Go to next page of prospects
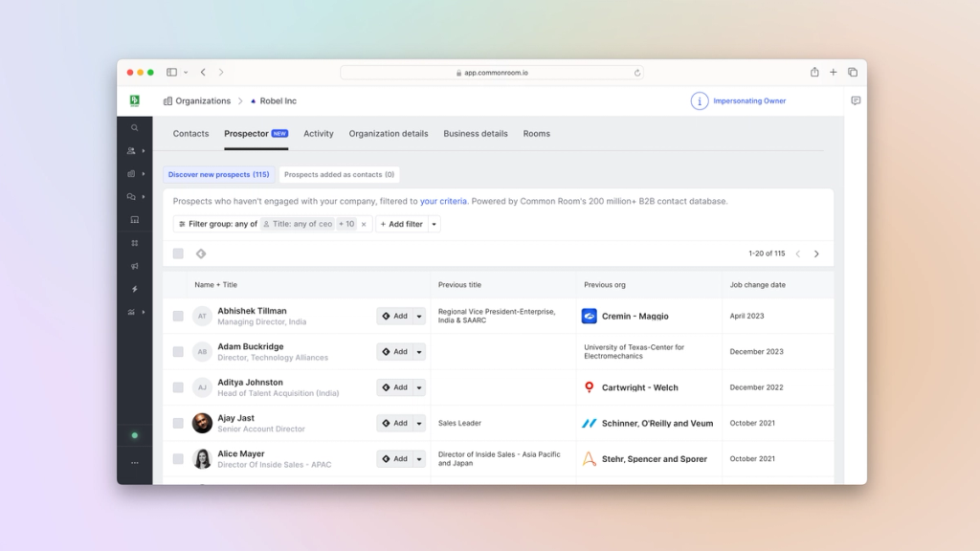This screenshot has height=551, width=980. click(x=816, y=253)
